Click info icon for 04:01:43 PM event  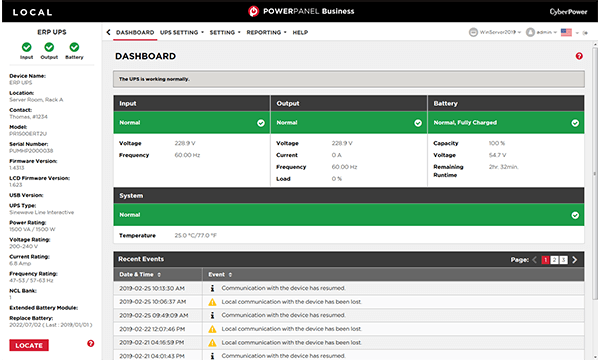click(212, 356)
